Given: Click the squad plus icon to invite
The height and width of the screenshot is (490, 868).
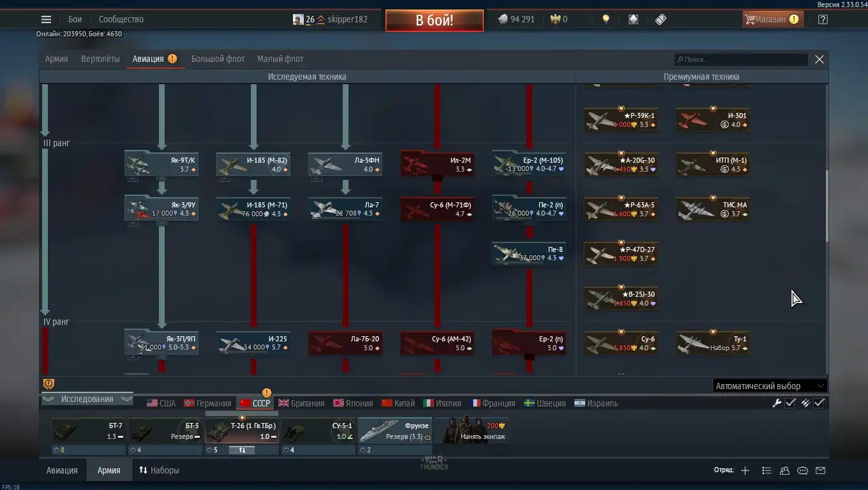Looking at the screenshot, I should point(745,471).
